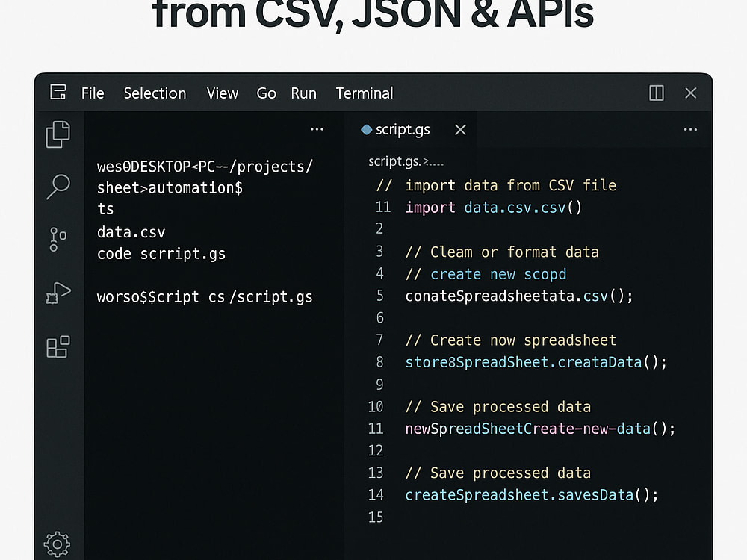Toggle the split editor layout icon
The image size is (747, 560).
(657, 93)
